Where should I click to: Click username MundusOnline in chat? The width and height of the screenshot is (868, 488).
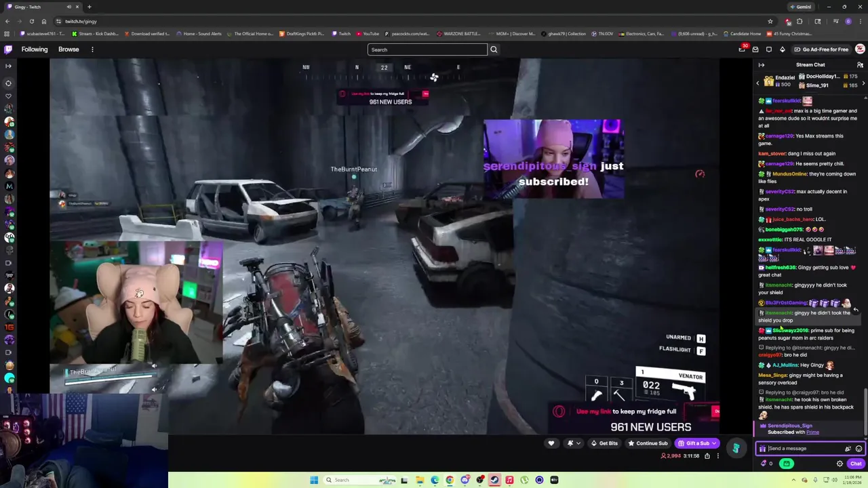(789, 174)
